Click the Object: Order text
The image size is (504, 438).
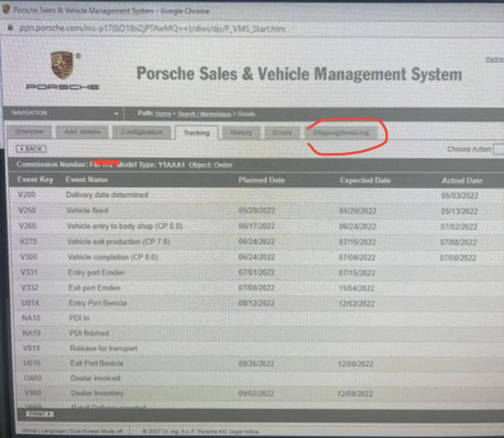[x=211, y=165]
